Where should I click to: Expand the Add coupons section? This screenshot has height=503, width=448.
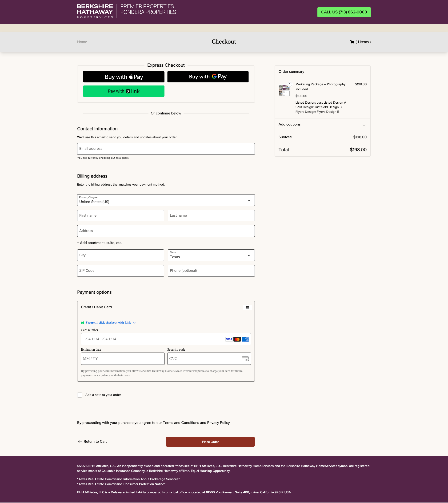click(x=322, y=125)
